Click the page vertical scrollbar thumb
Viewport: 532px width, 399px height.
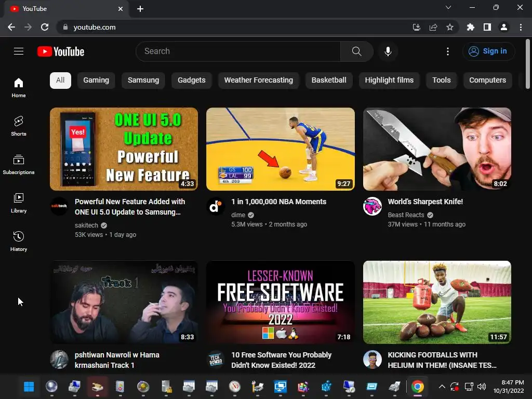[528, 63]
